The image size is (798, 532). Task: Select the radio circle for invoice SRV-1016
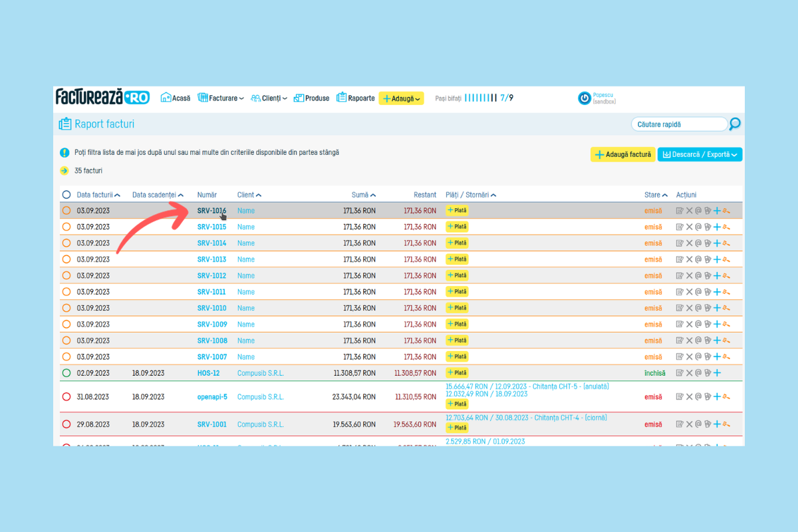pos(66,211)
